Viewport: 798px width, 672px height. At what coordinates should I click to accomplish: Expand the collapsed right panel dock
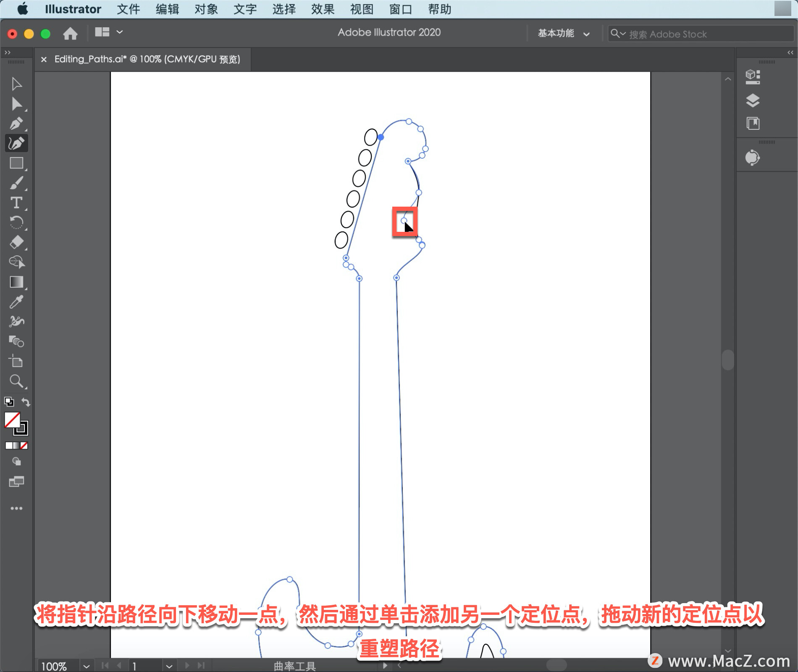tap(790, 52)
